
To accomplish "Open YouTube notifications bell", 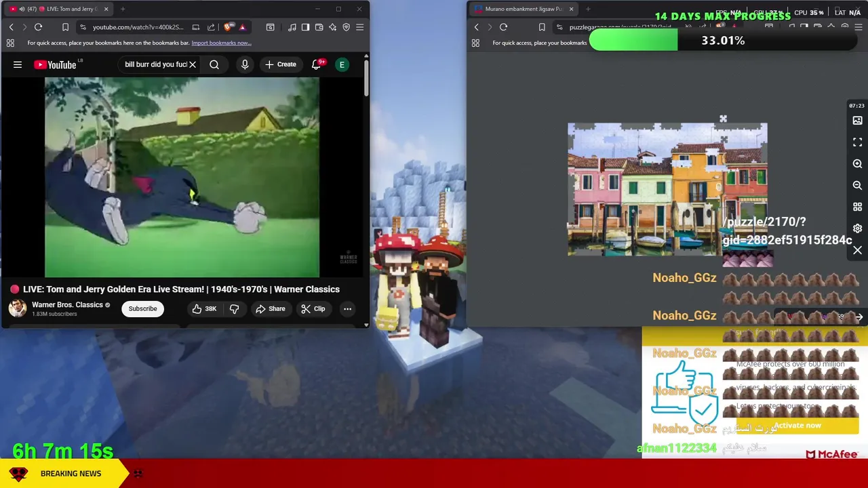I will pos(316,64).
